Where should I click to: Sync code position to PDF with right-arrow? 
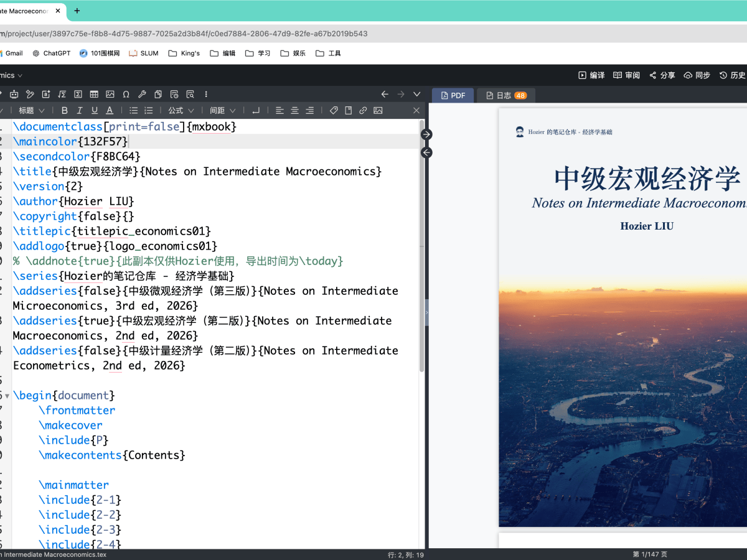click(x=426, y=134)
